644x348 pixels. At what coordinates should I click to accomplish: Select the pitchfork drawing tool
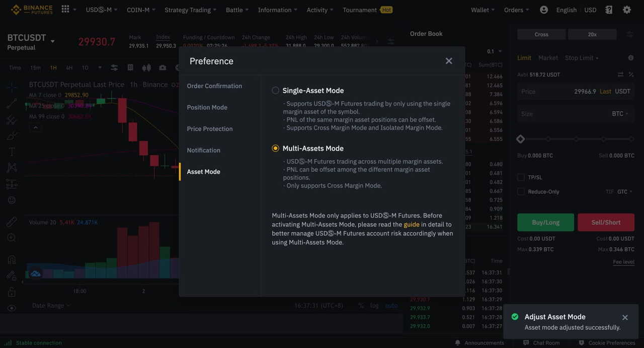pos(12,120)
